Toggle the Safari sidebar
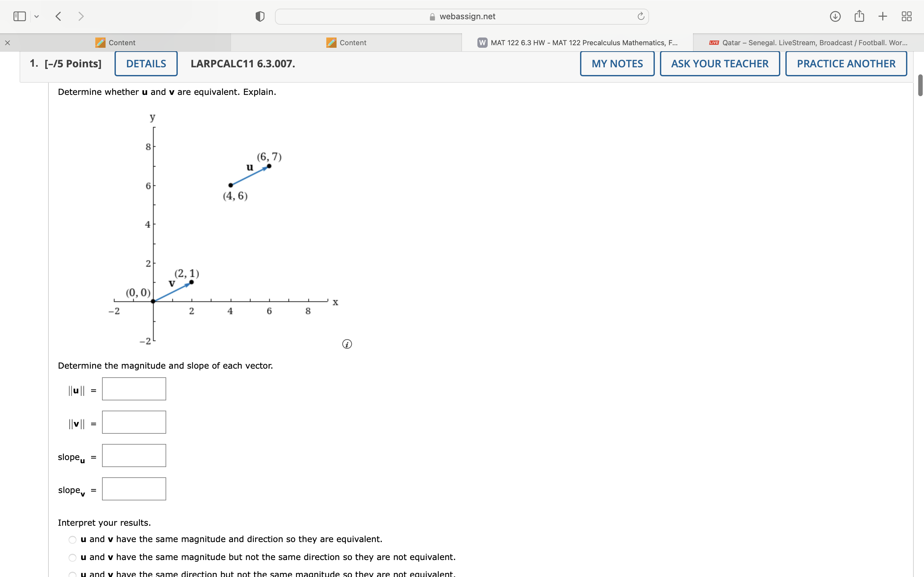This screenshot has width=924, height=577. [x=19, y=16]
